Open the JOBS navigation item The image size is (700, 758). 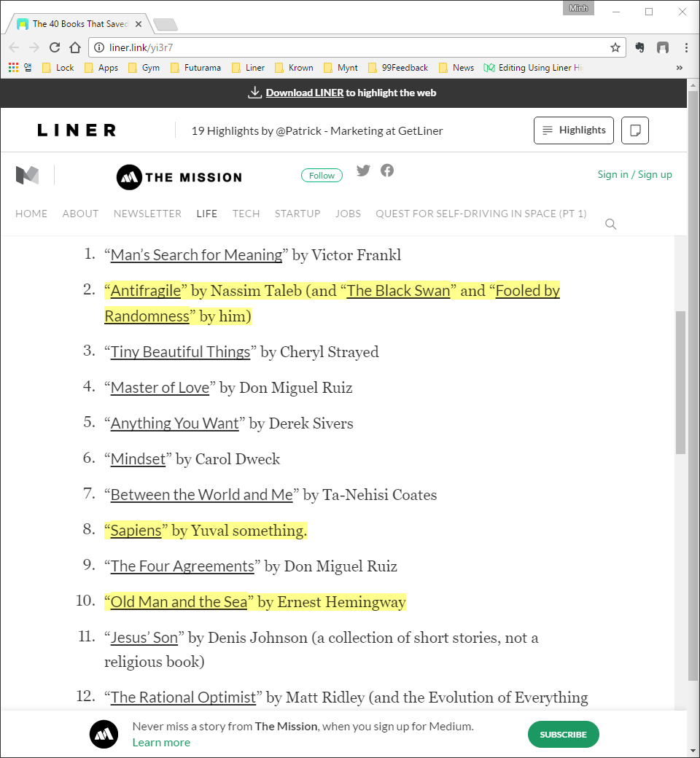348,214
